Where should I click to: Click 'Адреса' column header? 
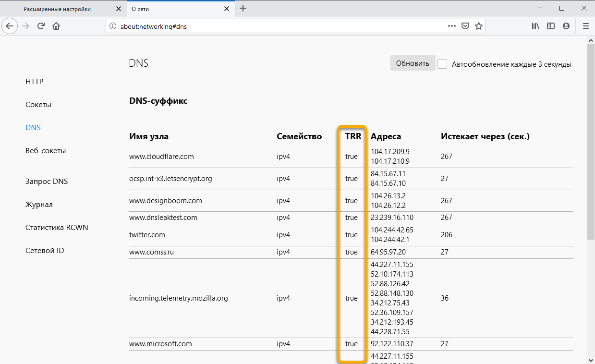(386, 136)
